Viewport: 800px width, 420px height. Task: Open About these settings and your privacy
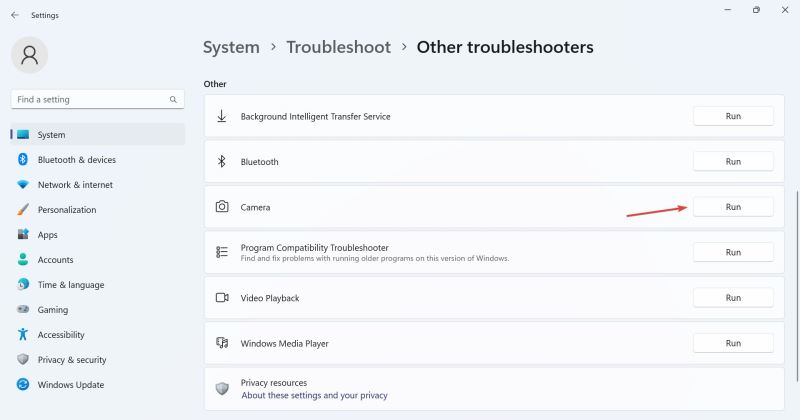[314, 395]
